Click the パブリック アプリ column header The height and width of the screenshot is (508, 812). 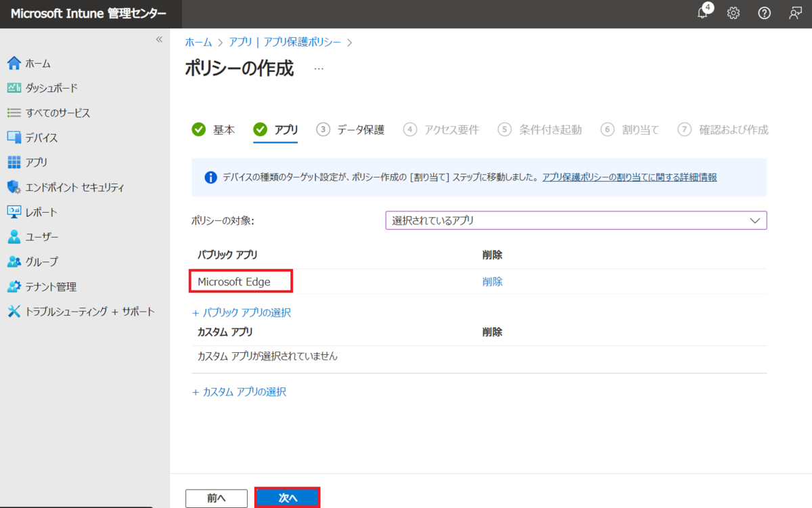pos(227,255)
